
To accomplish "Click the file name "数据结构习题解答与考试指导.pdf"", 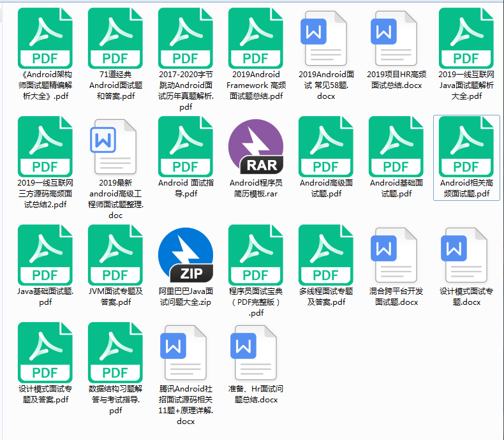I will pos(115,400).
